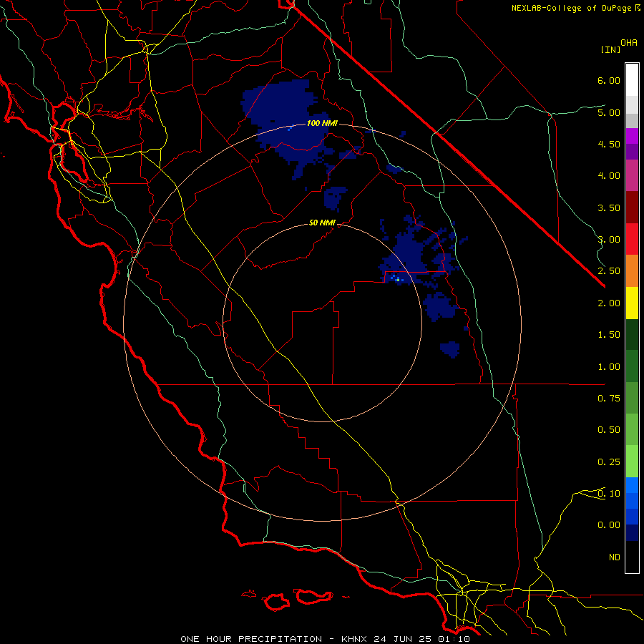Pick the black ND swatch at legend bottom
The height and width of the screenshot is (644, 644).
coord(632,557)
